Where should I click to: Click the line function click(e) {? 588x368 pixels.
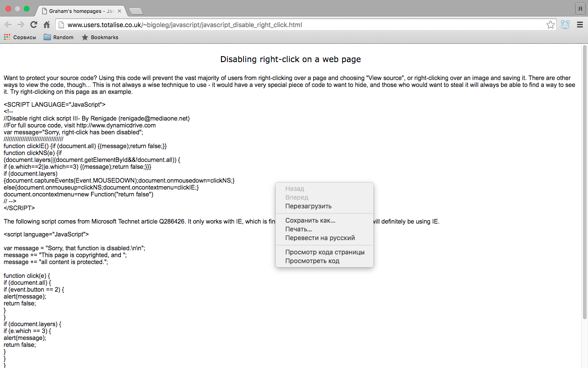tap(27, 276)
